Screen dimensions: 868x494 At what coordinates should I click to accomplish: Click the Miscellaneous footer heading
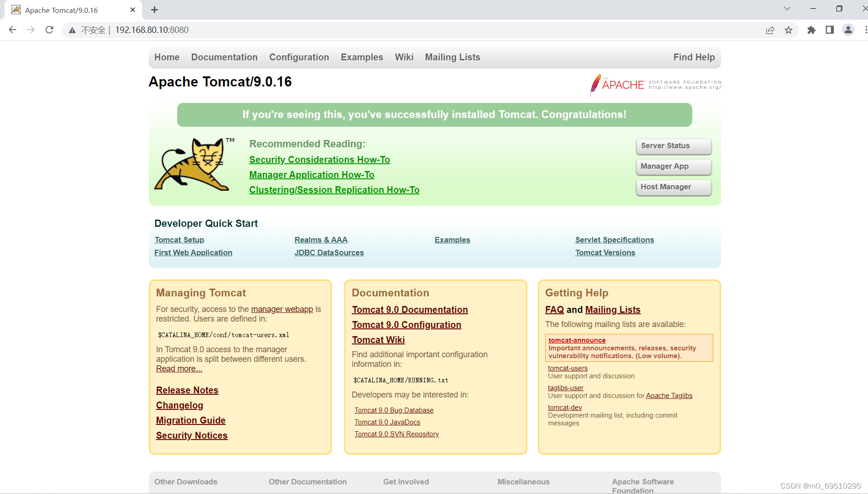coord(523,482)
